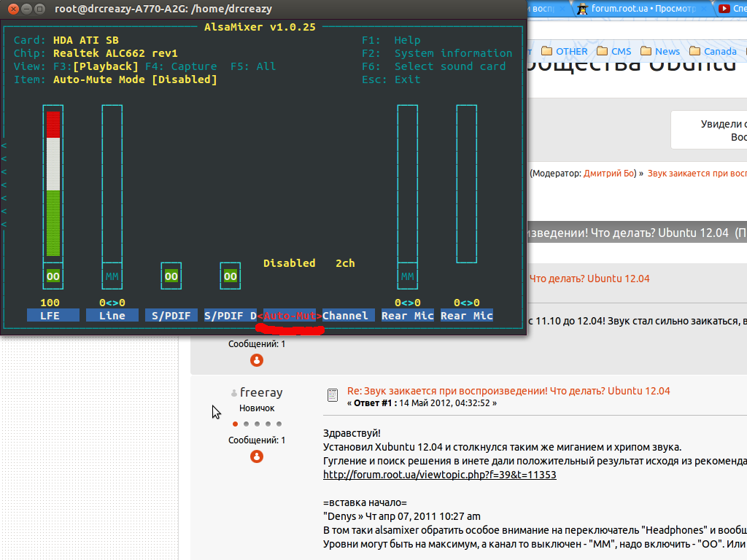Toggle the Line channel MM mute box
Screen dimensions: 747x560
click(x=112, y=276)
